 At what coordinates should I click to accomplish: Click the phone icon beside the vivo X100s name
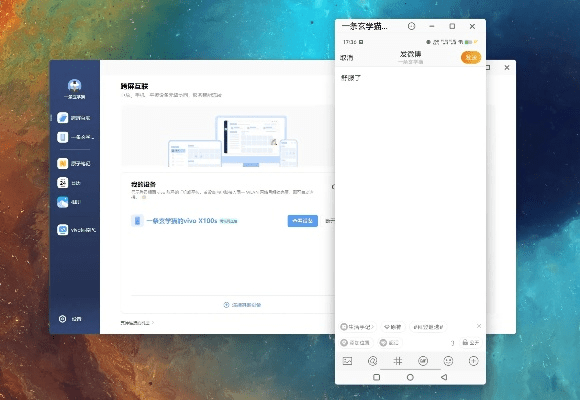click(x=137, y=221)
